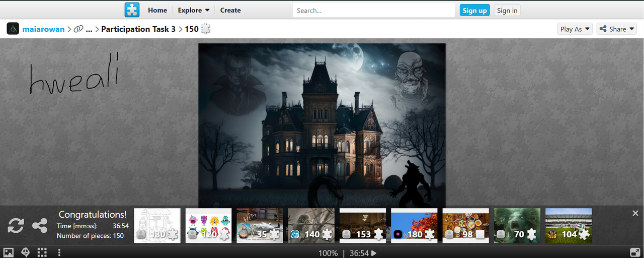Screen dimensions: 644x258
Task: Click the Jigsaw Planet puzzle-piece logo
Action: pos(132,10)
